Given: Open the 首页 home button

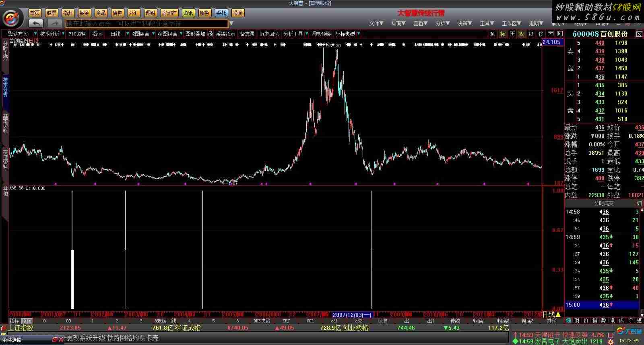Looking at the screenshot, I should click(35, 13).
